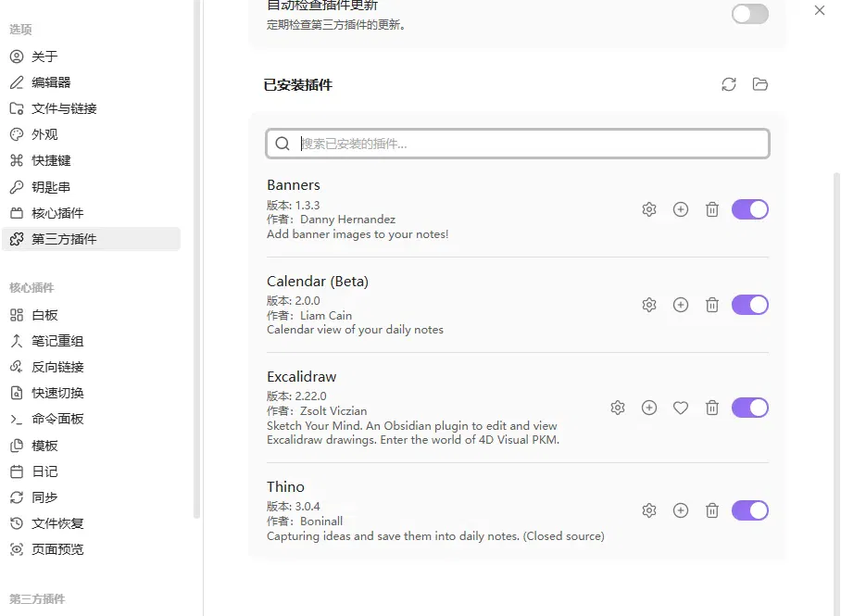Open 反向链接 backlinks settings
This screenshot has height=616, width=841.
(x=91, y=367)
